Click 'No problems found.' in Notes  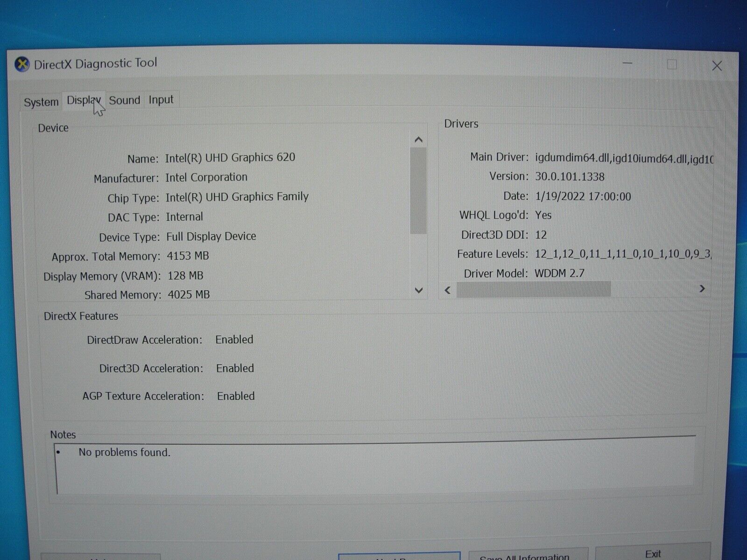coord(124,452)
